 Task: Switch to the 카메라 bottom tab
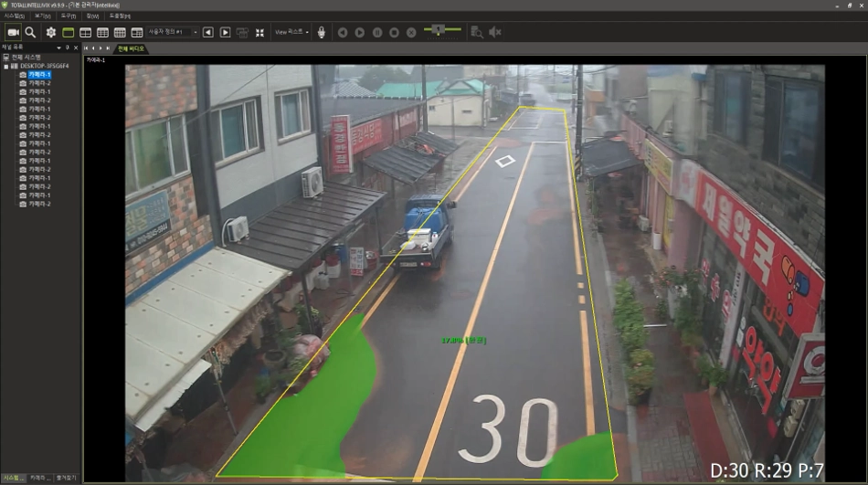pyautogui.click(x=40, y=478)
